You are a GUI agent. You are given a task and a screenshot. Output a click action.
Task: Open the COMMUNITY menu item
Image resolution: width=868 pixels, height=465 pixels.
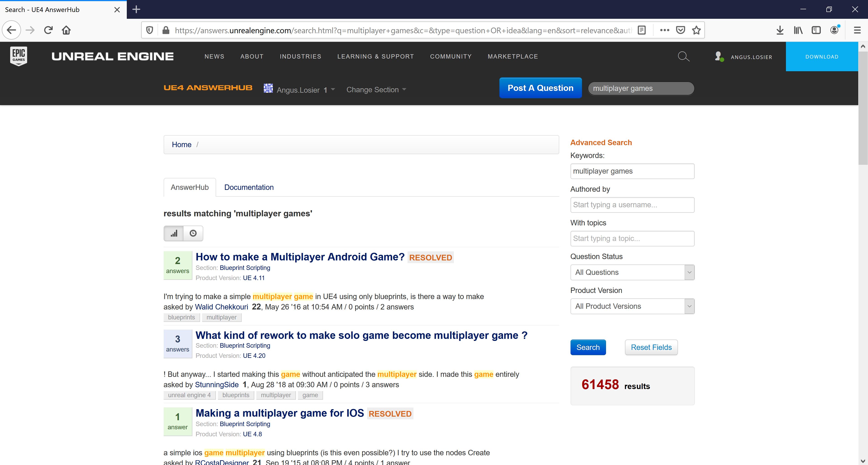[451, 56]
